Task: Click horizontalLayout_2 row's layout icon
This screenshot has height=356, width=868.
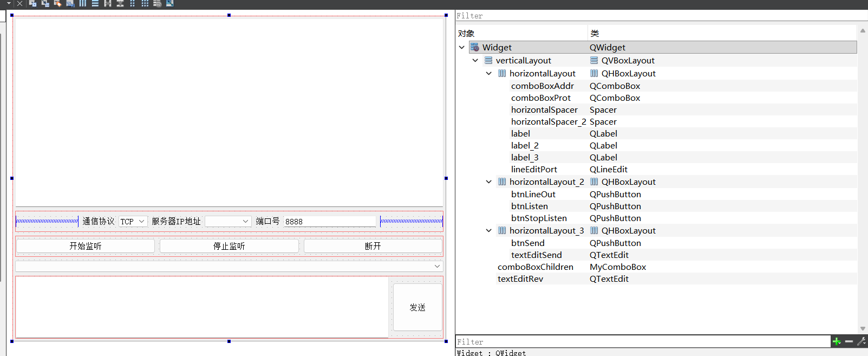Action: tap(502, 182)
